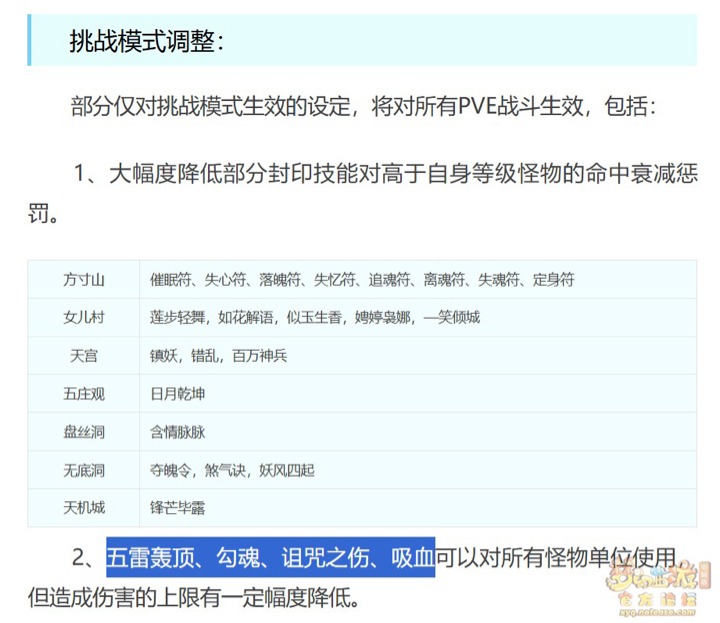This screenshot has width=720, height=623.
Task: Click the table cell 盘丝洞
Action: [84, 432]
